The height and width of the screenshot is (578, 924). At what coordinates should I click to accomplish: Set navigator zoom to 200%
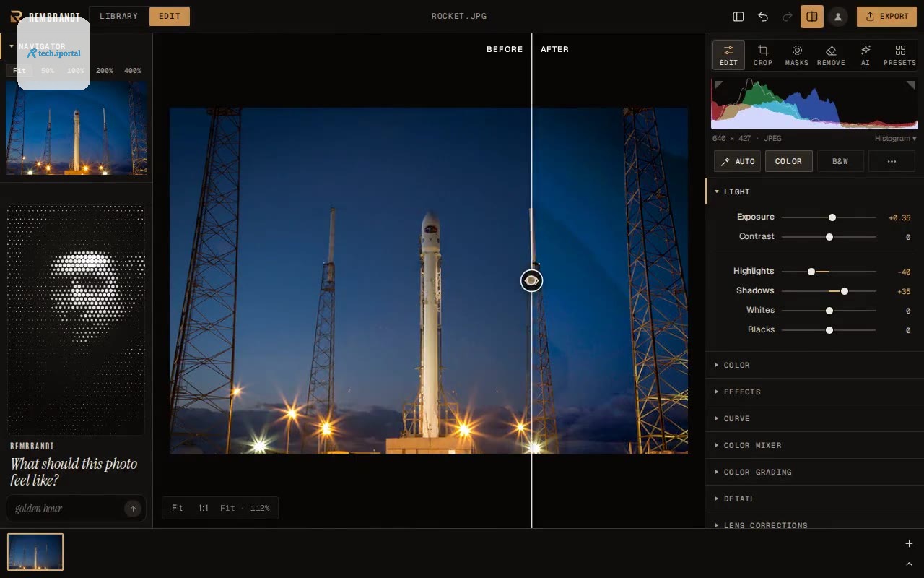click(x=105, y=71)
